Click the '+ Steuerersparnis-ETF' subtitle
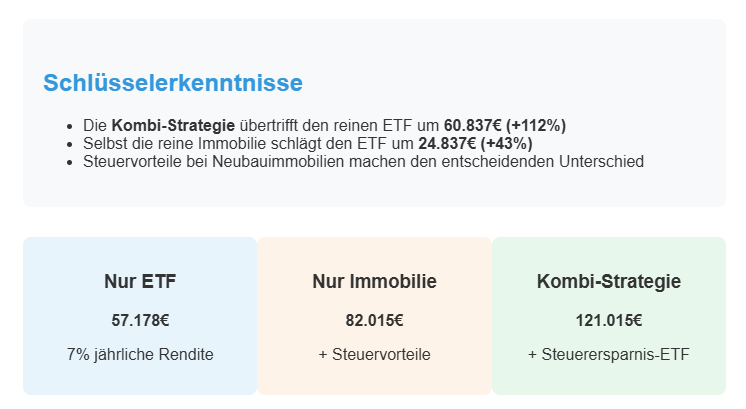Screen dimensions: 746x409 pos(609,354)
